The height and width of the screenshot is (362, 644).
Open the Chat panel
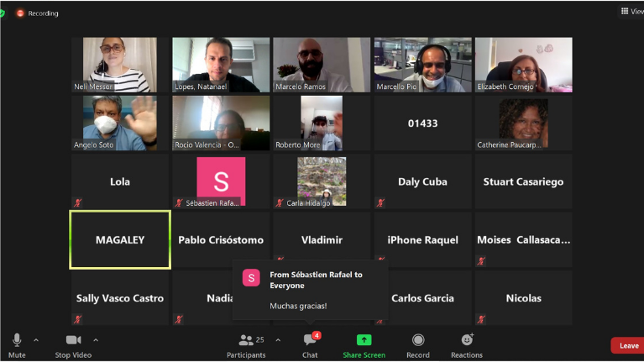[310, 344]
